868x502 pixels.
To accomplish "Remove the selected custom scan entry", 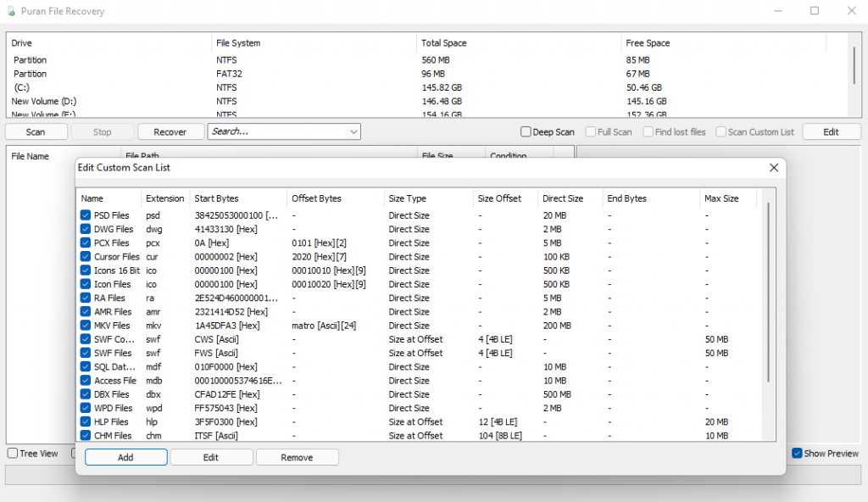I will [x=297, y=456].
